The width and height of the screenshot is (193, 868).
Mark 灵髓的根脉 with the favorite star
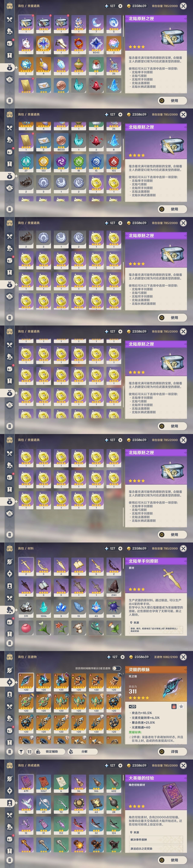[x=181, y=707]
